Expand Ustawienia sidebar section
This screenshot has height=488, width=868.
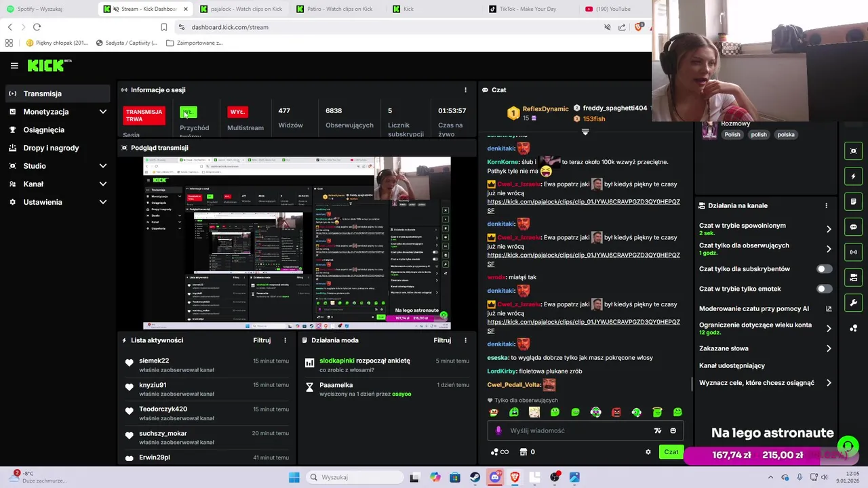click(x=103, y=202)
